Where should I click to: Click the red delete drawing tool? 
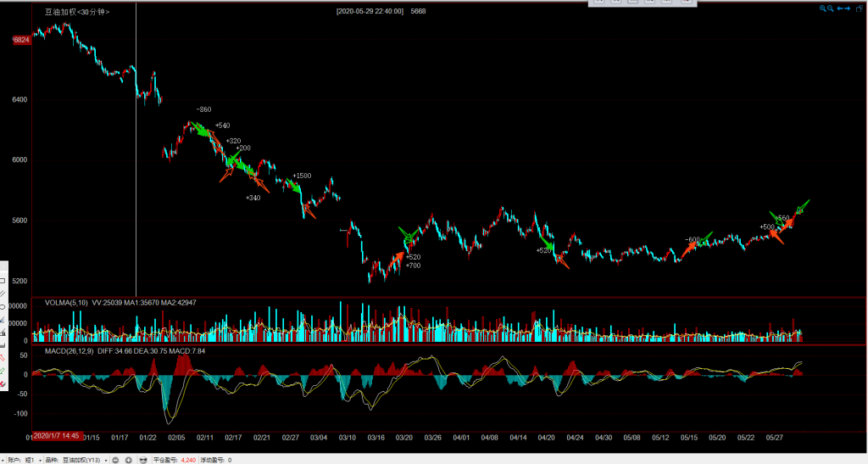pos(3,384)
